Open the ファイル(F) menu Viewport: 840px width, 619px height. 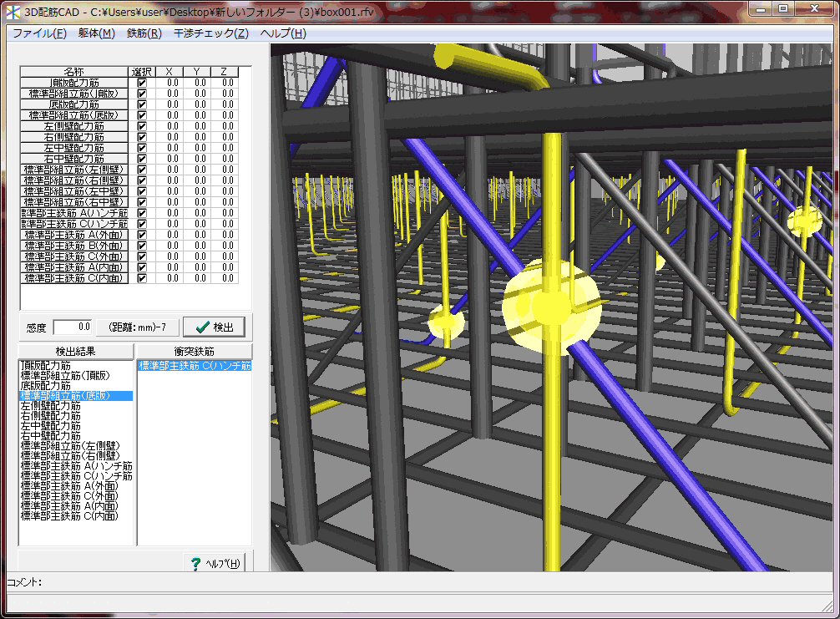click(x=39, y=33)
